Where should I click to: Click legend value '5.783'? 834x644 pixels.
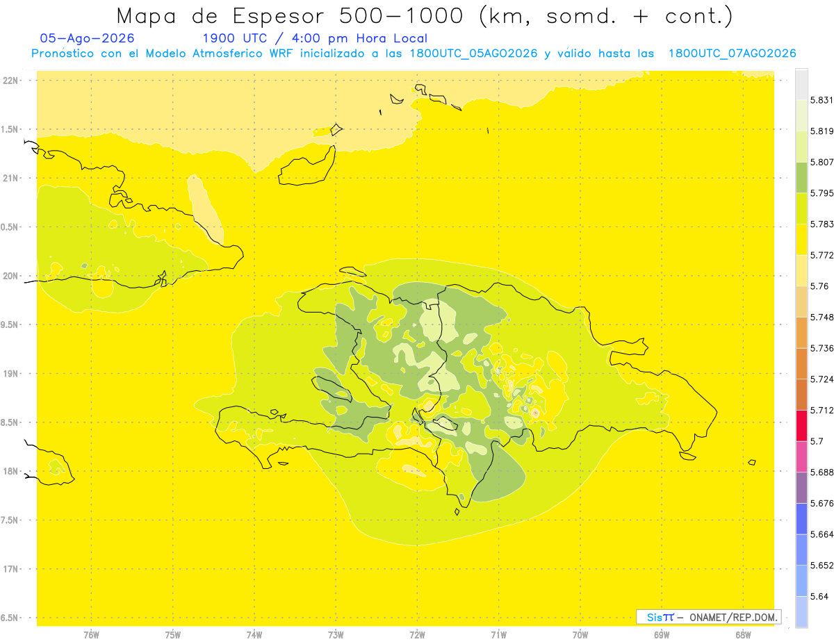point(822,224)
